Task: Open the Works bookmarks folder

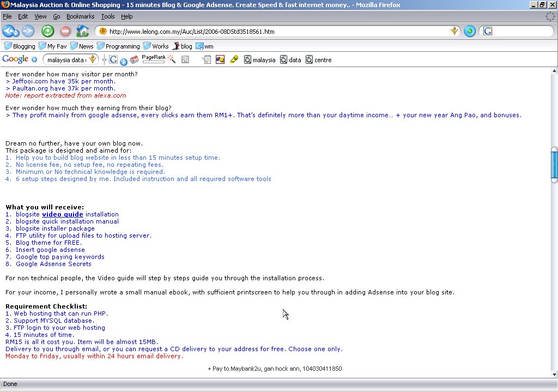Action: 156,46
